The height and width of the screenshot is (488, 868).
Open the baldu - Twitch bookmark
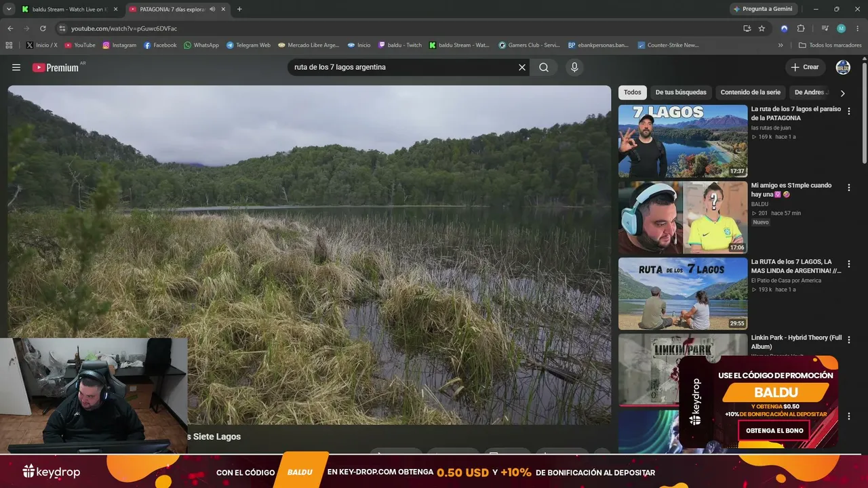399,45
